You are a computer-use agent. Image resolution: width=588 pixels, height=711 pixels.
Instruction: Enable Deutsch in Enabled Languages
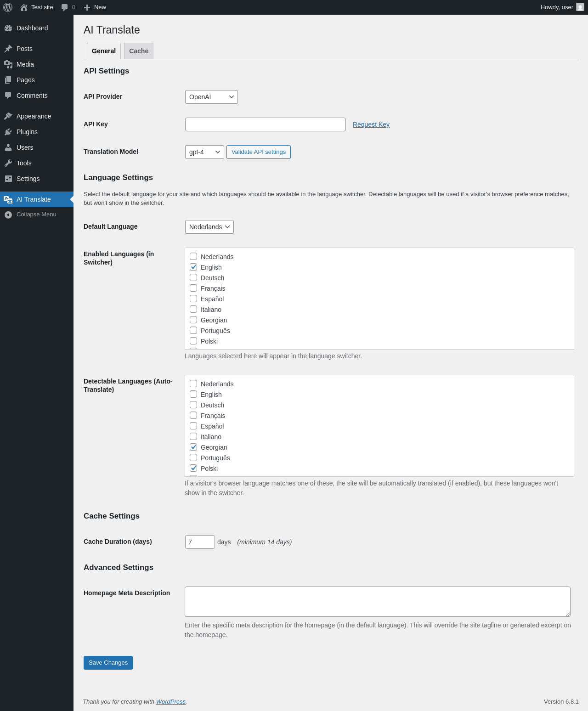[193, 277]
